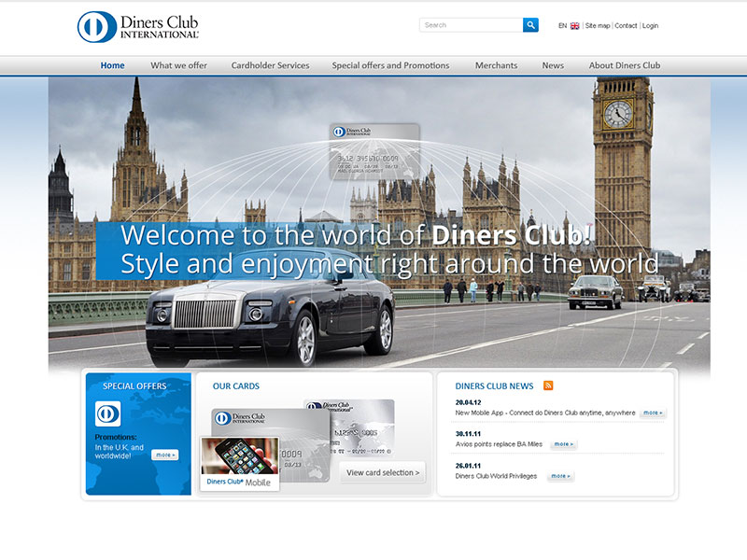The width and height of the screenshot is (747, 560).
Task: Open the What we offer menu
Action: point(178,65)
